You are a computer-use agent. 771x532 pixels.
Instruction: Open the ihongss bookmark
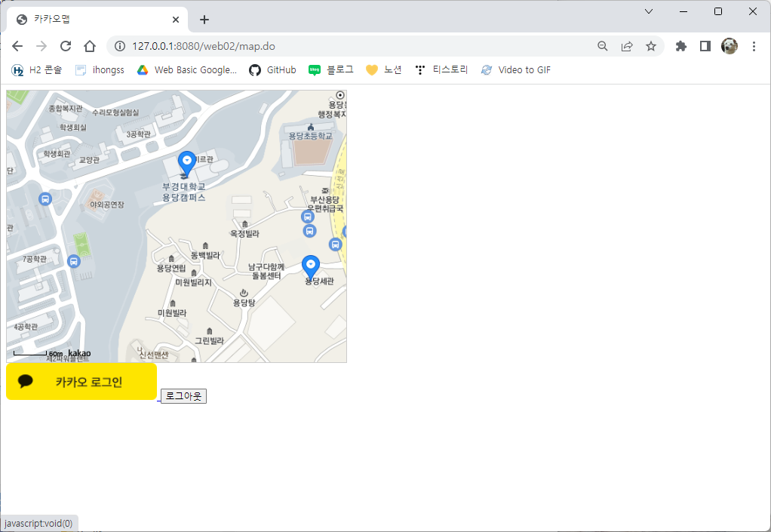(100, 70)
